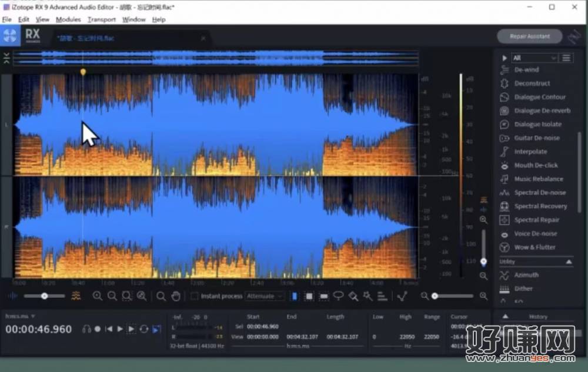Open the Dialogue Isolate module

pyautogui.click(x=537, y=125)
